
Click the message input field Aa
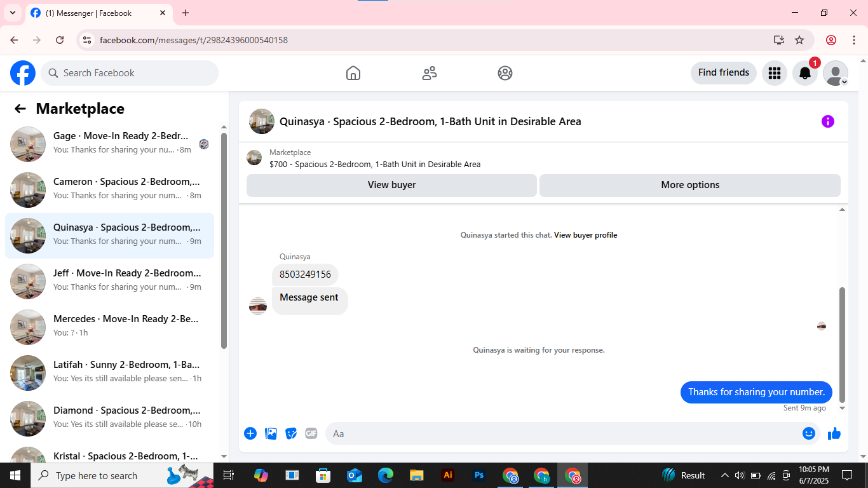click(x=562, y=433)
